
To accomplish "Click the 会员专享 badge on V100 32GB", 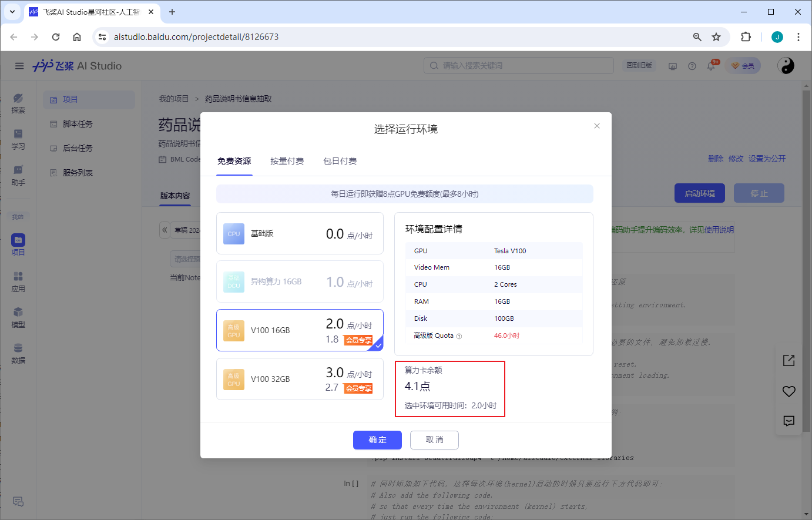I will tap(358, 388).
